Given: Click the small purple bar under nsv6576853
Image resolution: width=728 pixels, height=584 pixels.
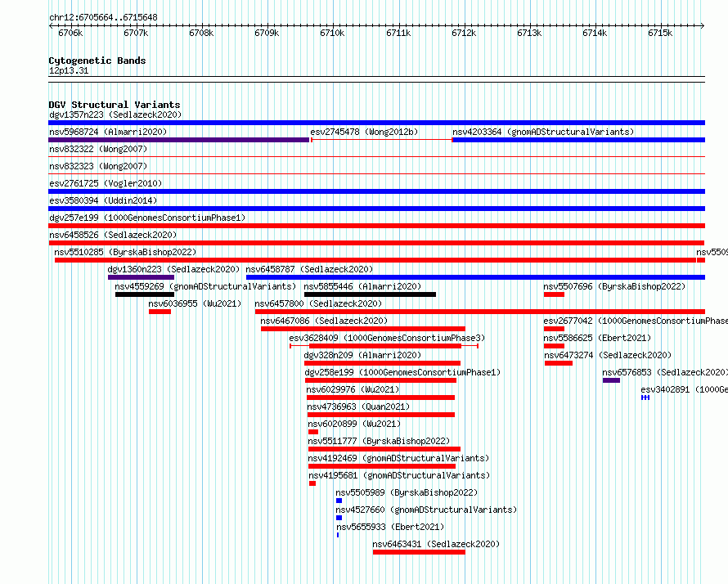Looking at the screenshot, I should (612, 380).
